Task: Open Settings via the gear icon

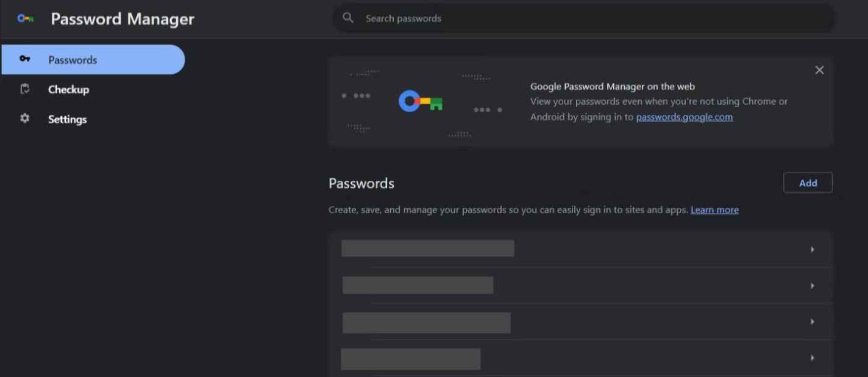Action: tap(25, 119)
